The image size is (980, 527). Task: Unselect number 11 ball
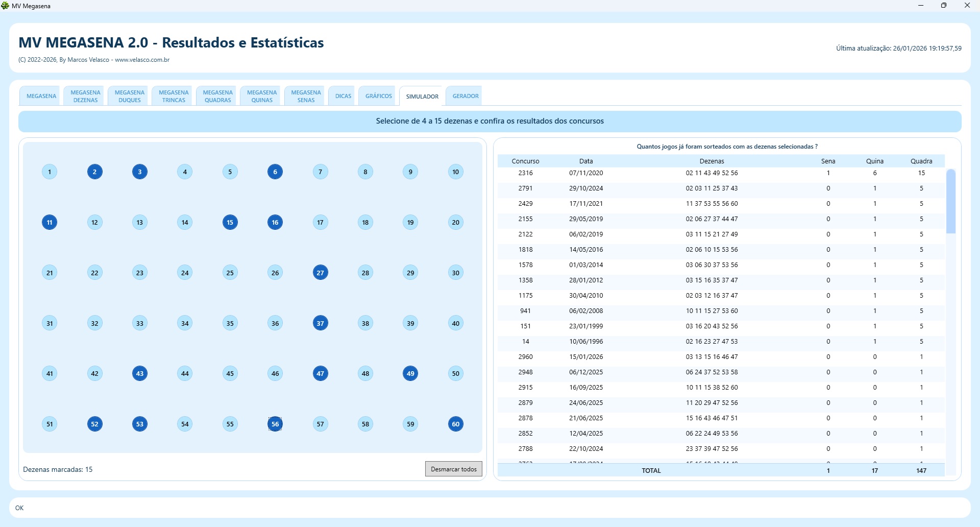point(50,222)
